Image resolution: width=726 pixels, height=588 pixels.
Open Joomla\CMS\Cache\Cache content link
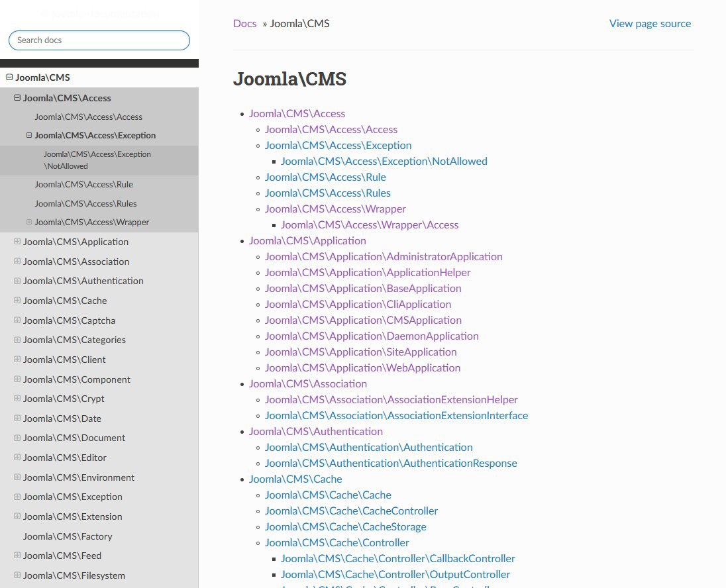click(x=328, y=495)
